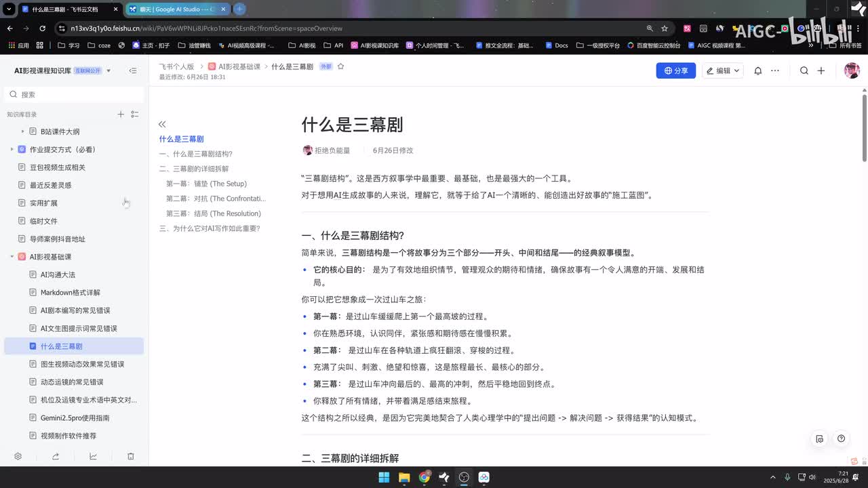Open File Explorer from the taskbar

(404, 477)
